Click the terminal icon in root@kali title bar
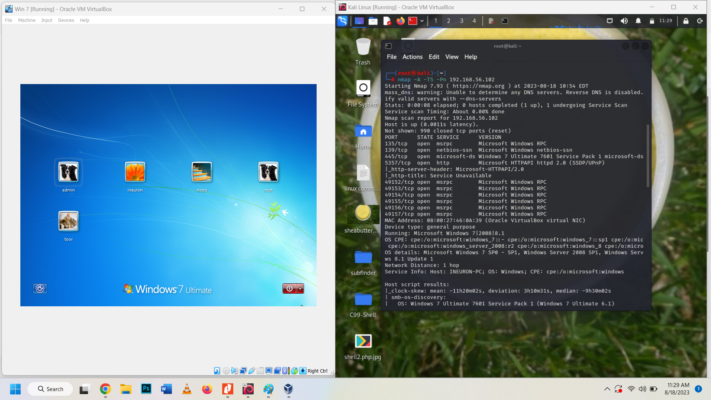Viewport: 711px width, 400px height. pos(389,46)
